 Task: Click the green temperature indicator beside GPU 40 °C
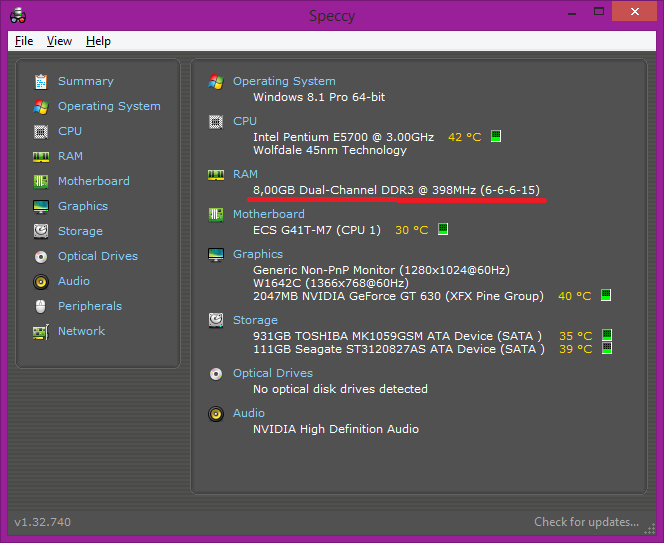click(606, 295)
